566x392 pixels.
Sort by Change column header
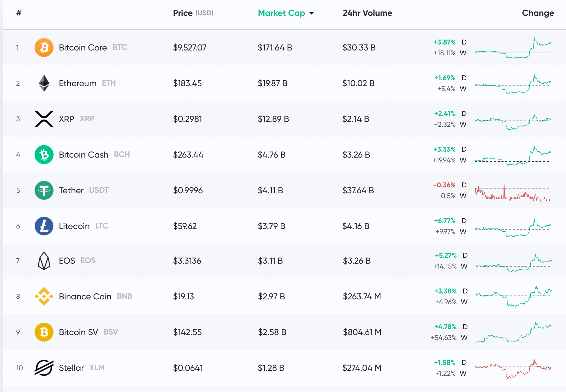pos(538,13)
